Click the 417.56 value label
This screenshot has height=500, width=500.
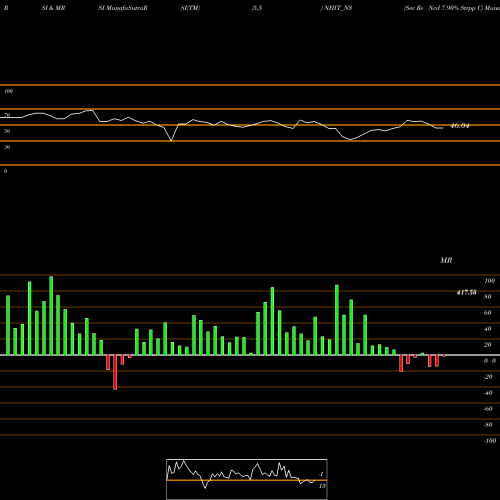(466, 293)
